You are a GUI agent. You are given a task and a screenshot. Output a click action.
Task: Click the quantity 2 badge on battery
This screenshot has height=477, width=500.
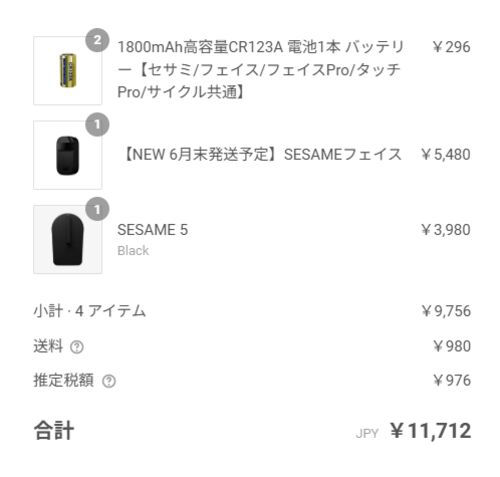click(x=97, y=40)
